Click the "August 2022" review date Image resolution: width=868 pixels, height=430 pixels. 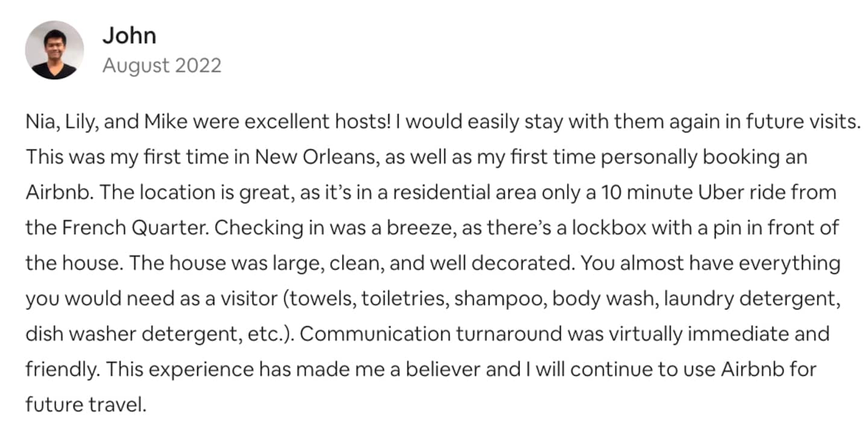coord(162,65)
